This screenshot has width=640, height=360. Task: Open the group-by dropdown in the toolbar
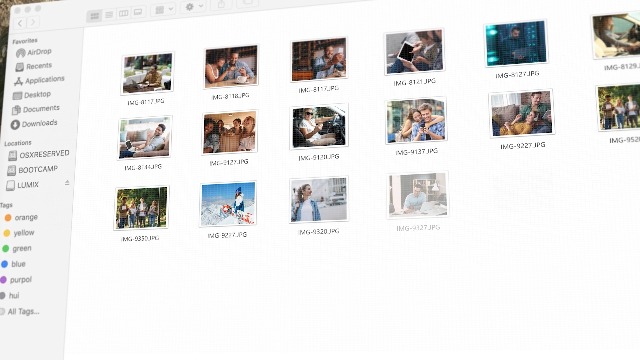164,9
